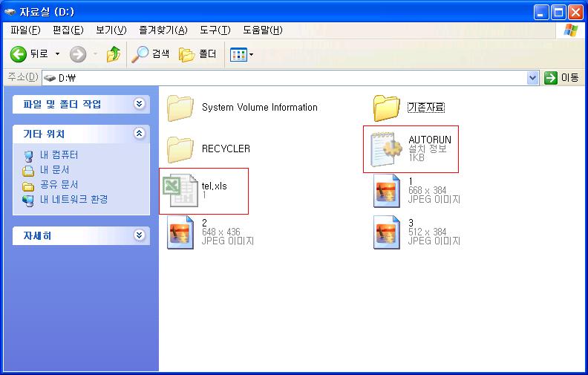Minimize the 자료실 (D:) window

540,13
